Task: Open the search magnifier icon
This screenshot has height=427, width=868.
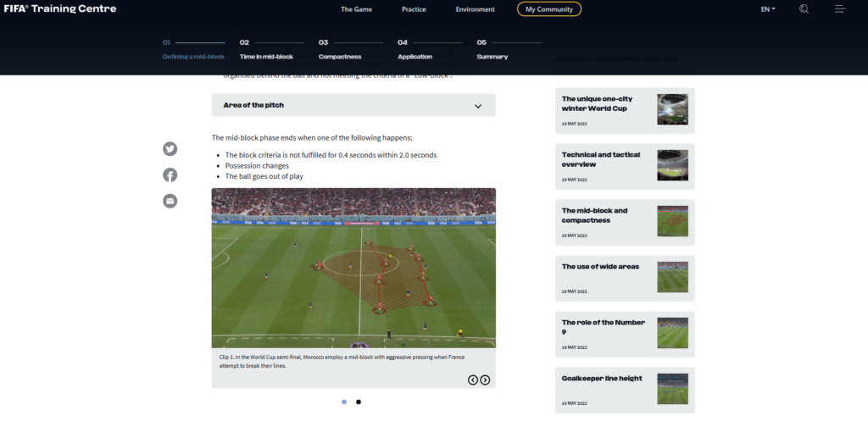Action: point(804,8)
